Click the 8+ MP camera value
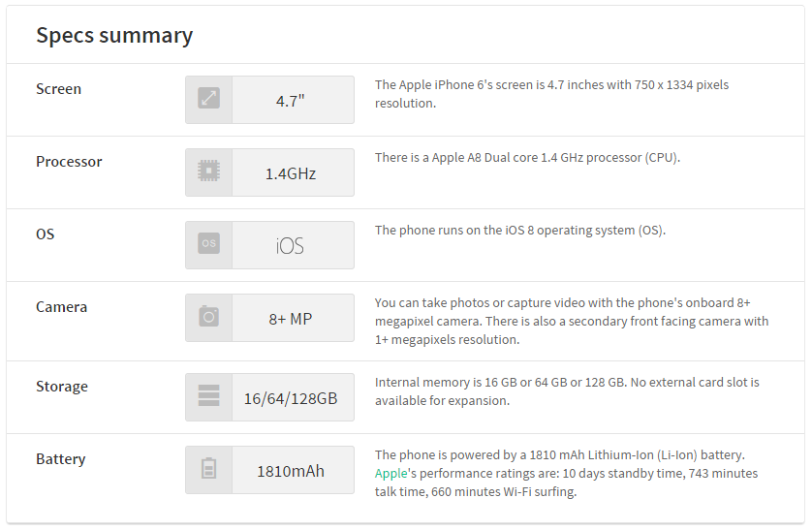 (292, 318)
